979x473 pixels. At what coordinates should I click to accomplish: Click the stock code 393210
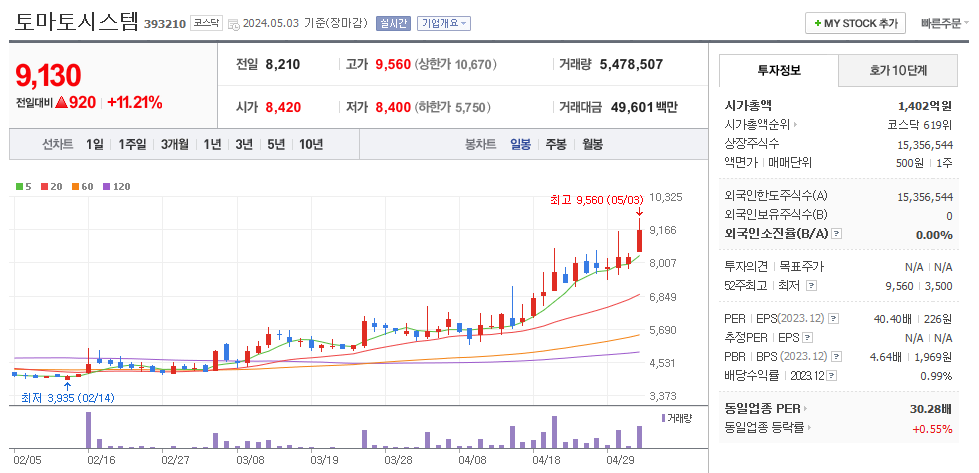(x=165, y=24)
